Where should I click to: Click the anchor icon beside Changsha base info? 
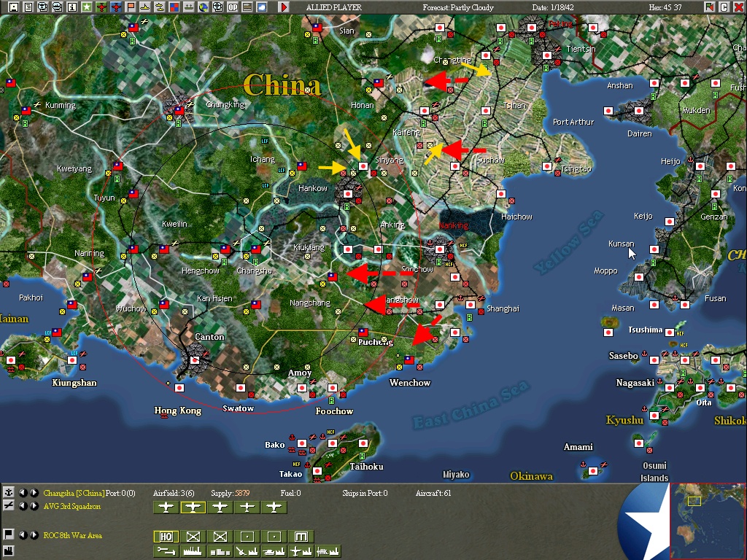pos(8,492)
